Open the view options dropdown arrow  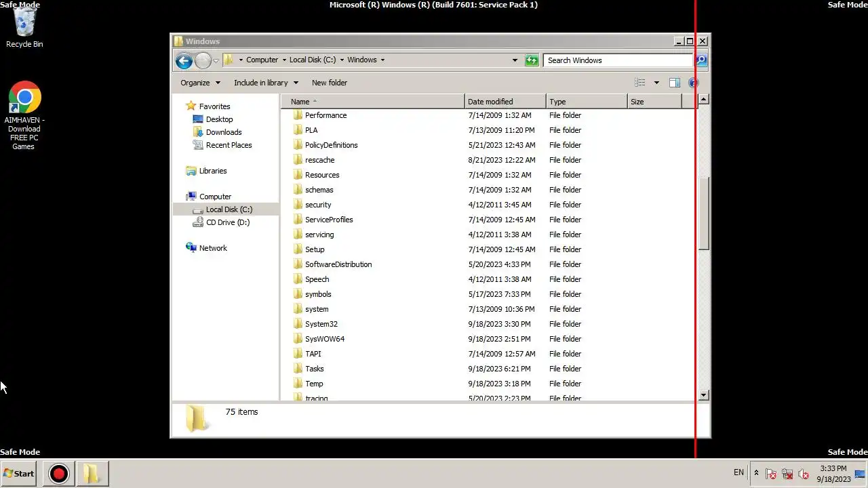(656, 83)
